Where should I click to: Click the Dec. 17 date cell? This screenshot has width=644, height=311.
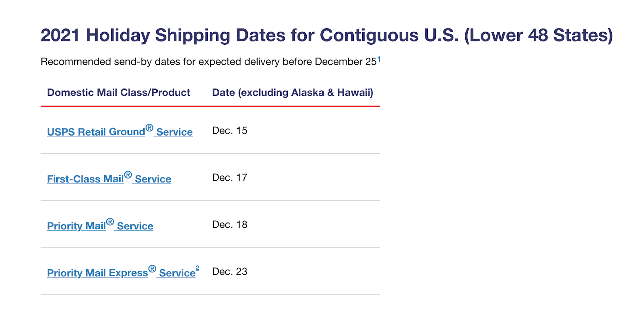click(230, 178)
